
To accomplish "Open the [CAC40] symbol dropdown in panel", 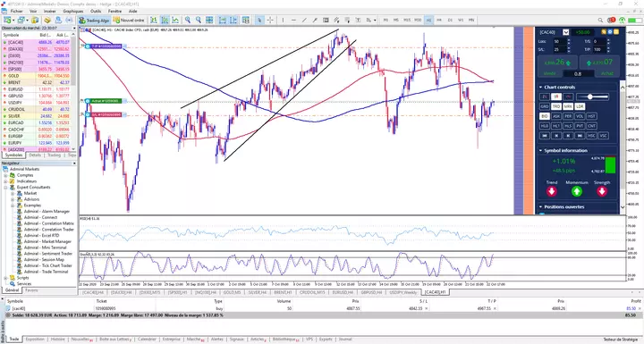I will [x=565, y=32].
